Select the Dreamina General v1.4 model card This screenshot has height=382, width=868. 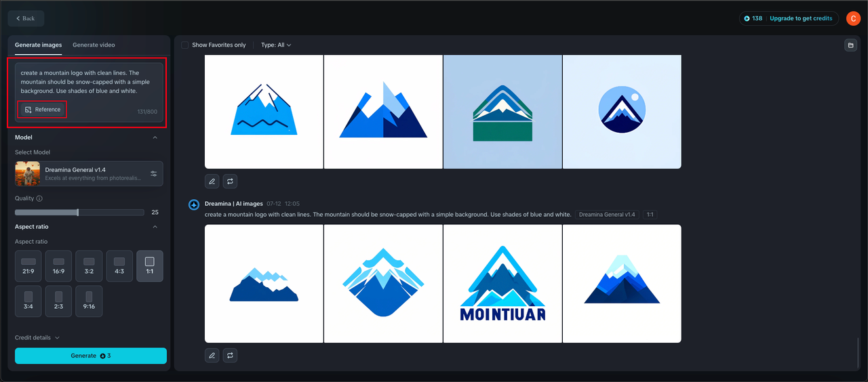(89, 173)
